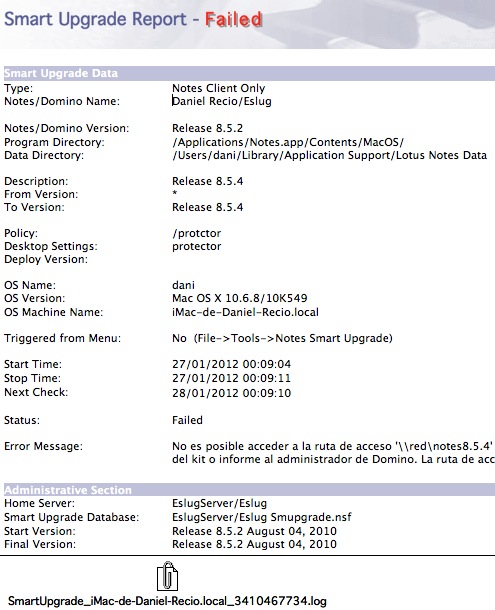Click the Desktop Settings value 'protector'
495x610 pixels.
(x=197, y=247)
